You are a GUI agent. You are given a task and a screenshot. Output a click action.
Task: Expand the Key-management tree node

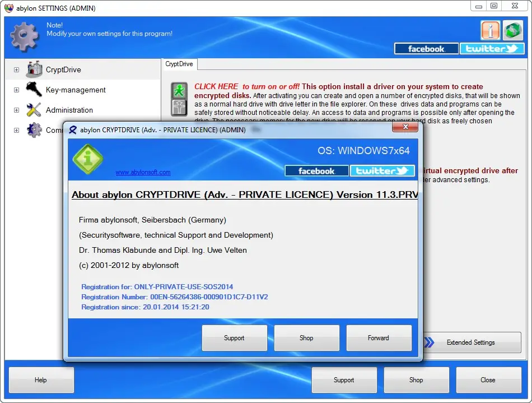[16, 90]
